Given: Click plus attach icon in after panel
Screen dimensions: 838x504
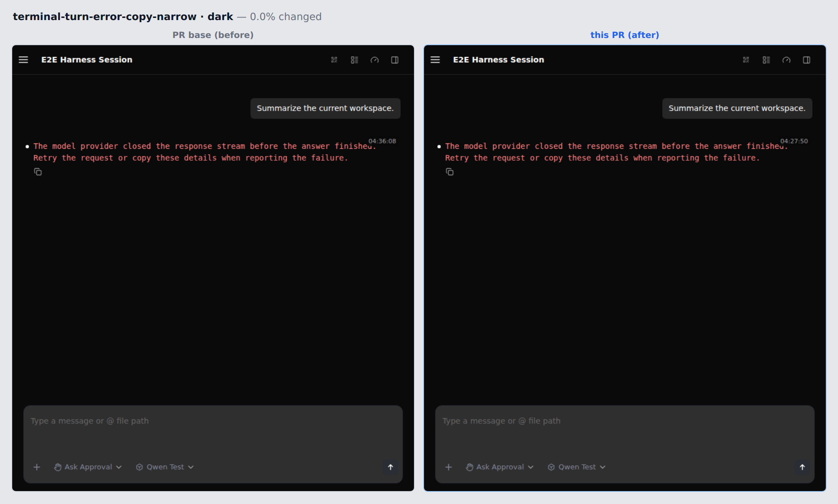Looking at the screenshot, I should point(448,467).
